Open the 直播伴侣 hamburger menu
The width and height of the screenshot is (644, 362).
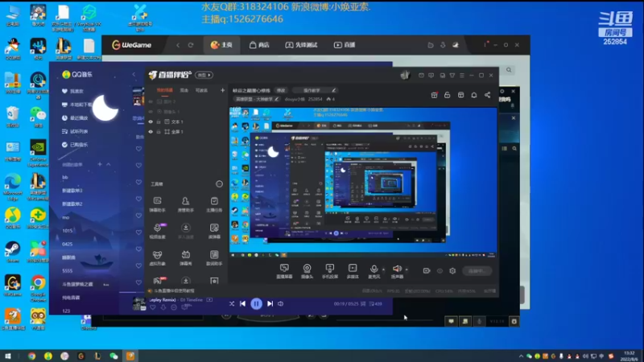pos(462,76)
